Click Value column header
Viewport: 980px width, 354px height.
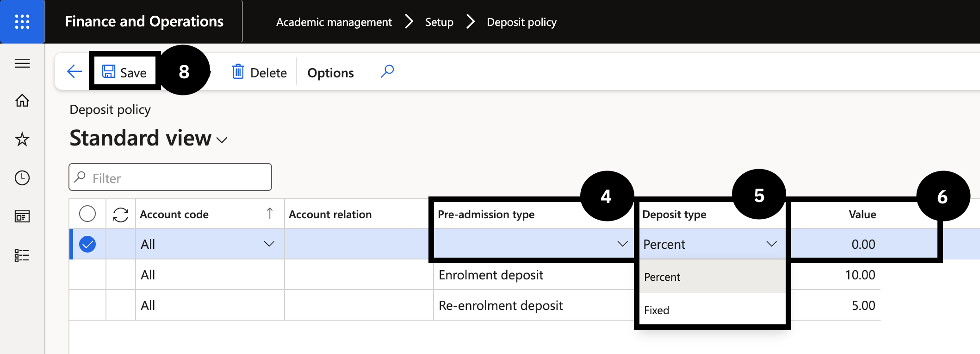862,214
